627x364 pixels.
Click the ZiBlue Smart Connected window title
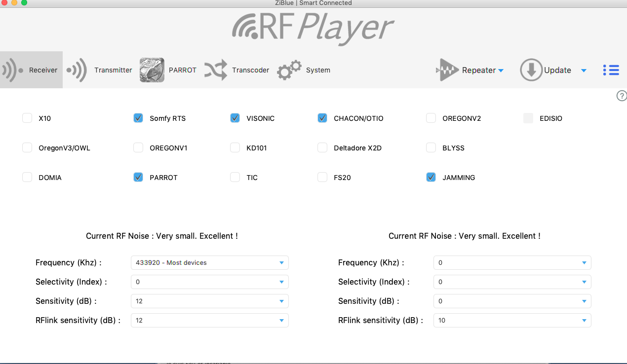click(x=313, y=3)
